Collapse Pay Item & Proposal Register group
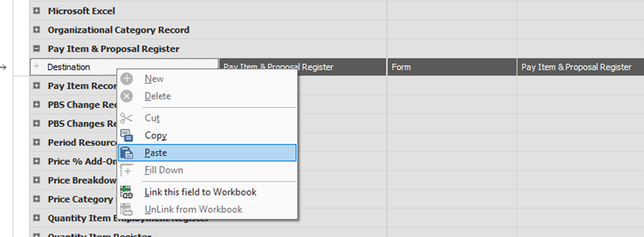 click(x=37, y=49)
